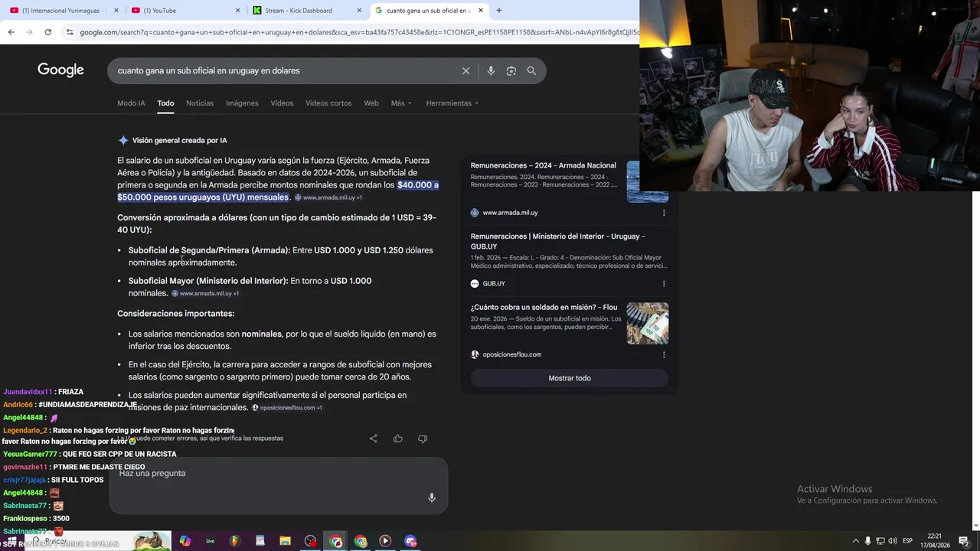980x551 pixels.
Task: Open more options for the GUB.UY result
Action: click(664, 283)
